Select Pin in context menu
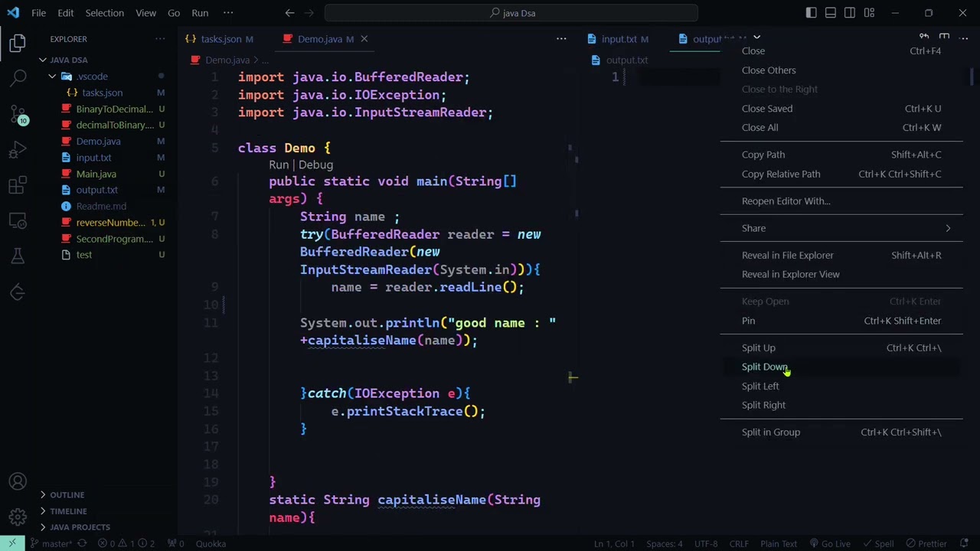Screen dimensions: 980x551 [841, 321]
